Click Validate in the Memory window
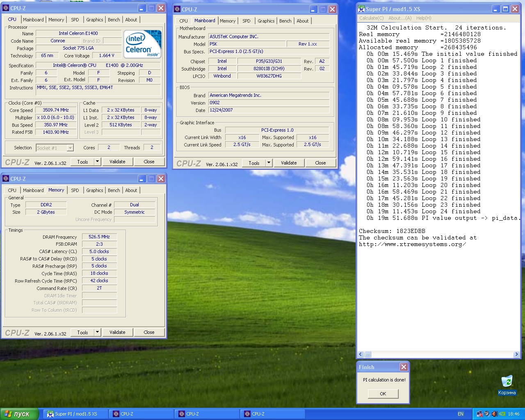Viewport: 525px width, 420px height. click(x=117, y=332)
